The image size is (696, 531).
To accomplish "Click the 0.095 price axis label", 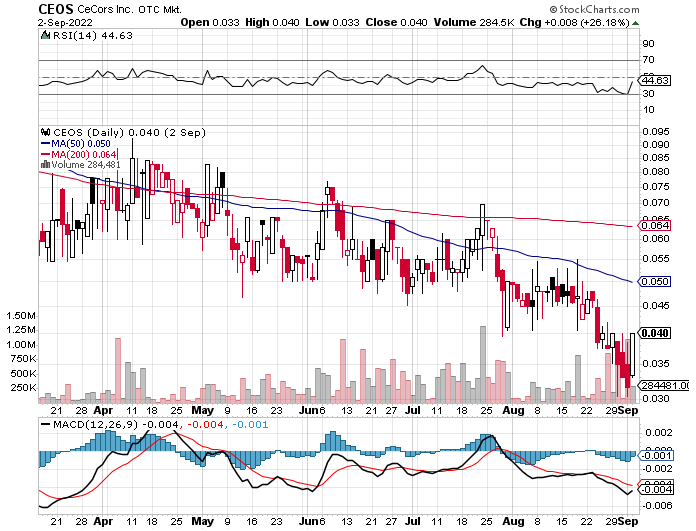I will [656, 131].
